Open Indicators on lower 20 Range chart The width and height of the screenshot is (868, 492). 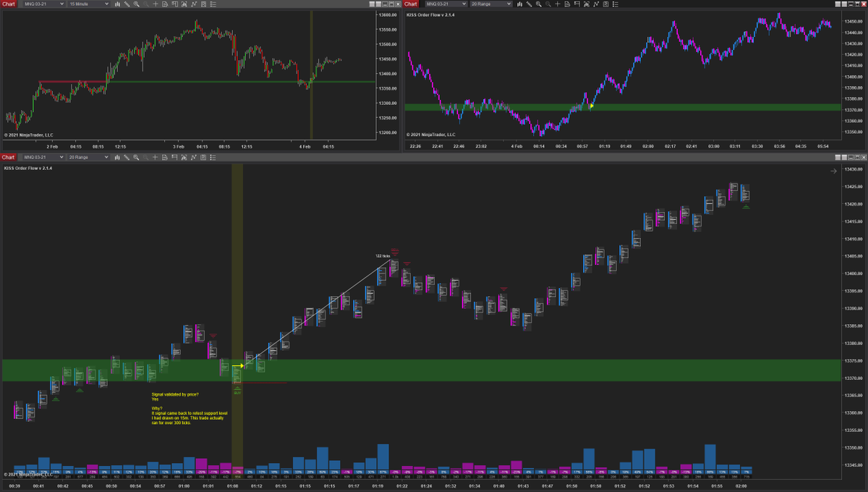pyautogui.click(x=194, y=157)
